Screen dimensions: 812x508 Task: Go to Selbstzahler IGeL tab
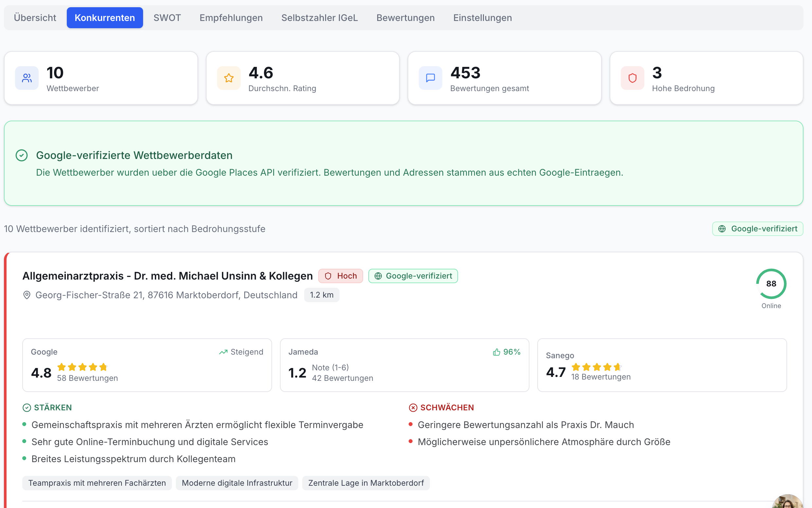(320, 18)
